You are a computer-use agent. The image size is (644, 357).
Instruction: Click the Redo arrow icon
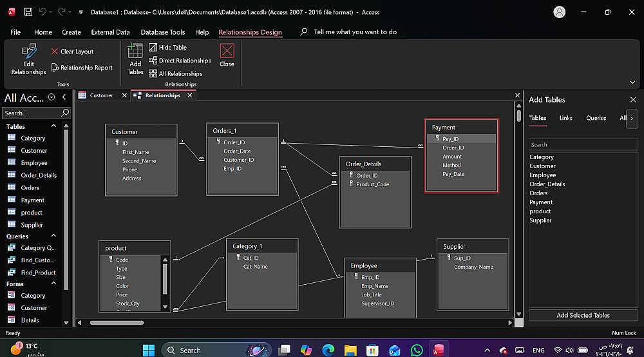(x=62, y=12)
